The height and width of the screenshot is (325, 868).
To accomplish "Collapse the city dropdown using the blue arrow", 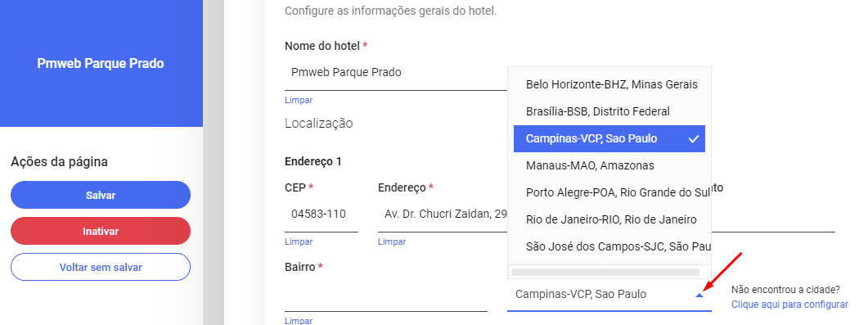I will click(x=699, y=296).
